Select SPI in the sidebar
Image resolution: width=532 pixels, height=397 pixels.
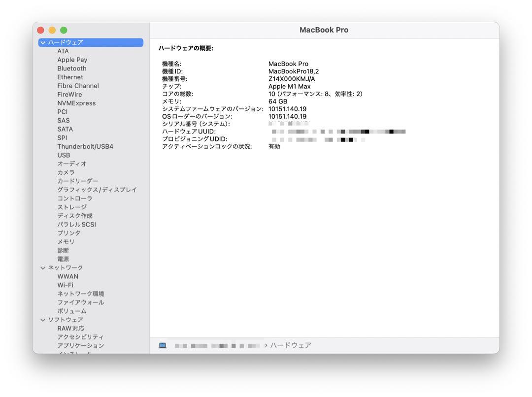(x=62, y=138)
